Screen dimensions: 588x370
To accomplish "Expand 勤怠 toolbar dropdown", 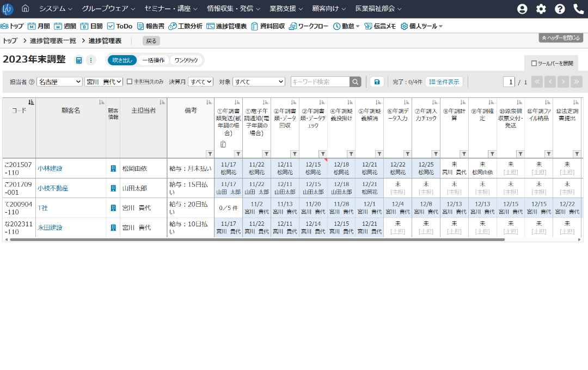I will point(346,26).
